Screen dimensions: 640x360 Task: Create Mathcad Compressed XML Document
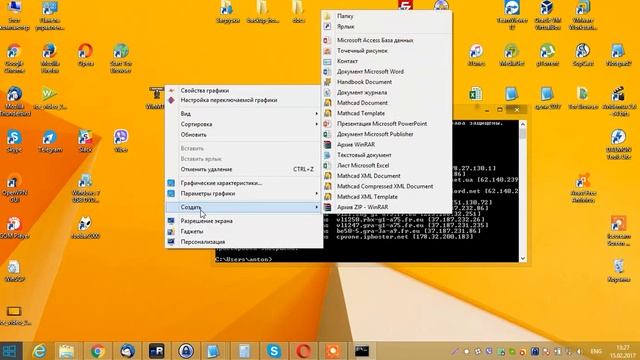pyautogui.click(x=387, y=186)
